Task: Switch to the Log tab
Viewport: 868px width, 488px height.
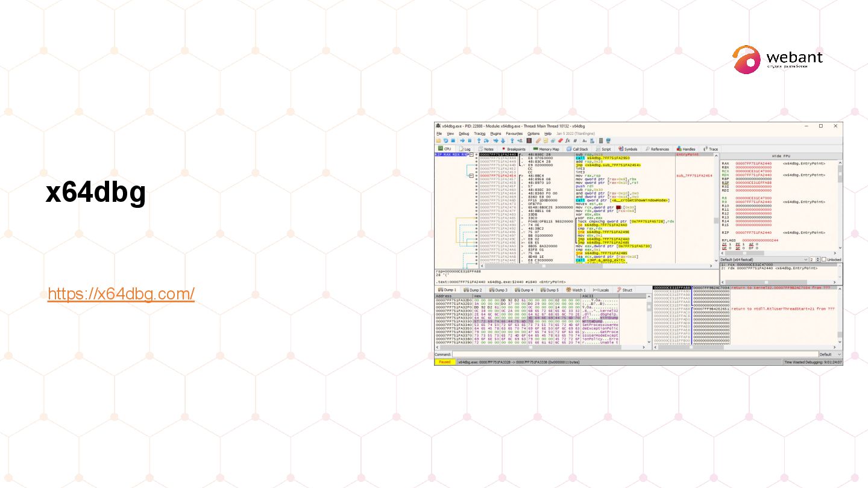Action: pyautogui.click(x=465, y=149)
